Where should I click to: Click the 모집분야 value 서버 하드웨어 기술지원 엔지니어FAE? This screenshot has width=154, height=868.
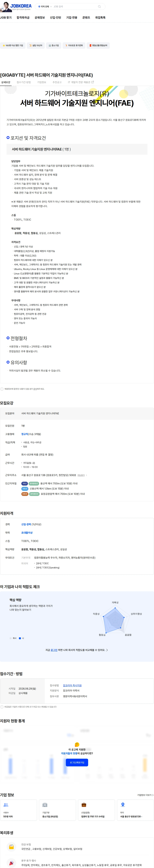(40, 413)
